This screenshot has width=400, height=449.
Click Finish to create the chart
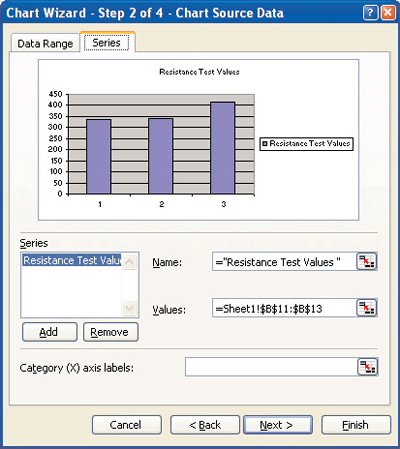(356, 425)
